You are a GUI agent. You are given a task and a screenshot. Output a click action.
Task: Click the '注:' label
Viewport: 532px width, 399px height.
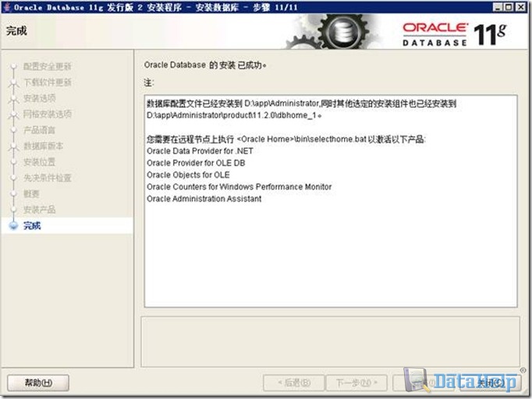[149, 83]
